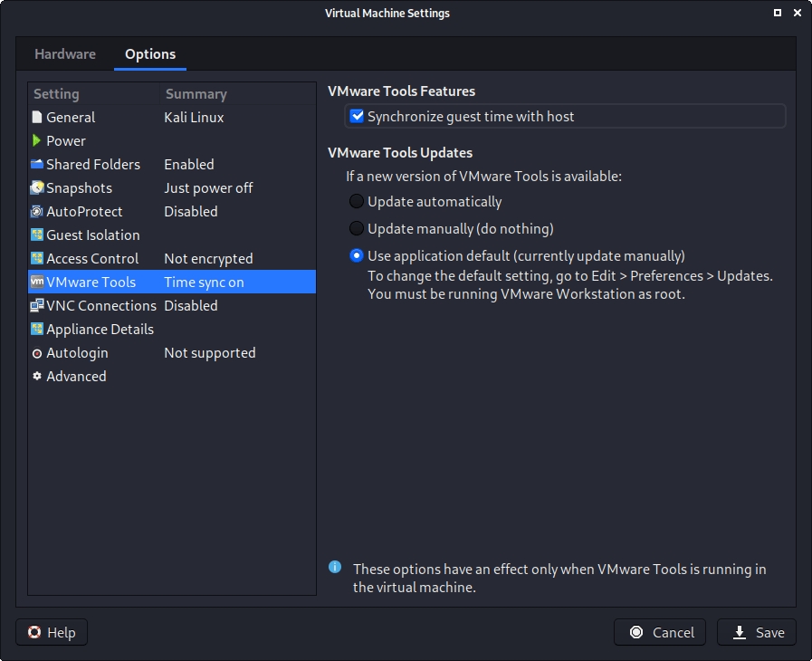
Task: Open Help for virtual machine settings
Action: point(52,632)
